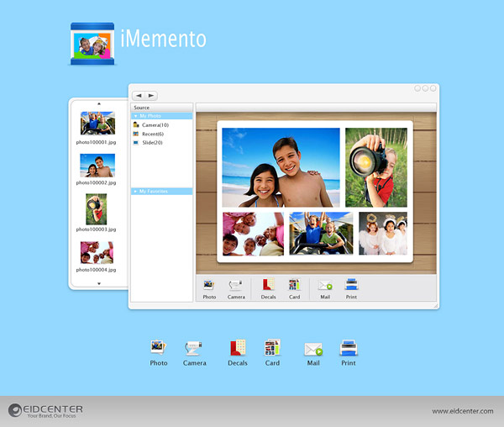Screen dimensions: 504x427
Task: Click the window resize grip corner
Action: pyautogui.click(x=435, y=306)
